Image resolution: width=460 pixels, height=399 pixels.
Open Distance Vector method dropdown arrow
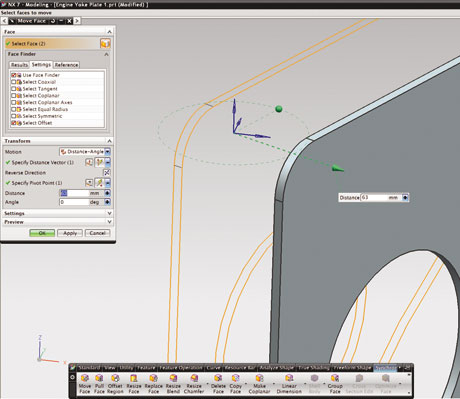(x=108, y=162)
